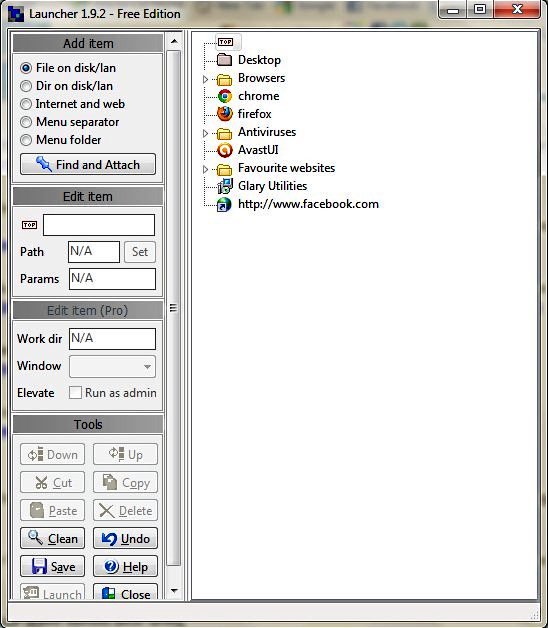The width and height of the screenshot is (548, 628).
Task: Click the Tools section header
Action: coord(88,424)
